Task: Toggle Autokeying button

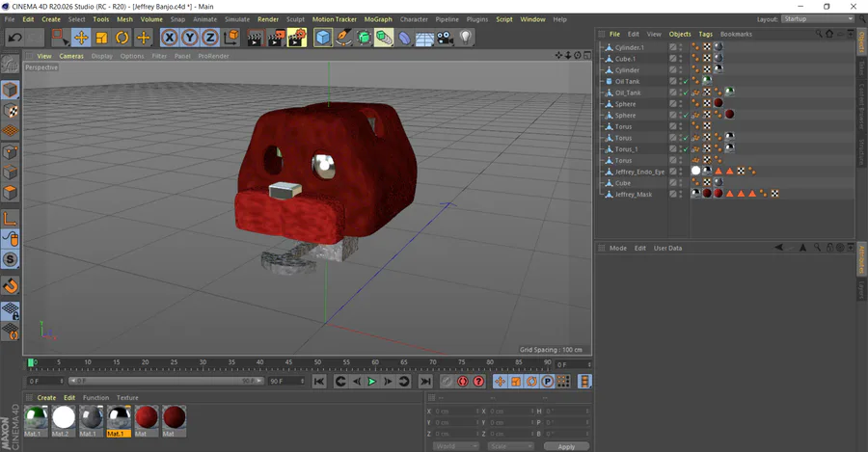Action: 463,382
